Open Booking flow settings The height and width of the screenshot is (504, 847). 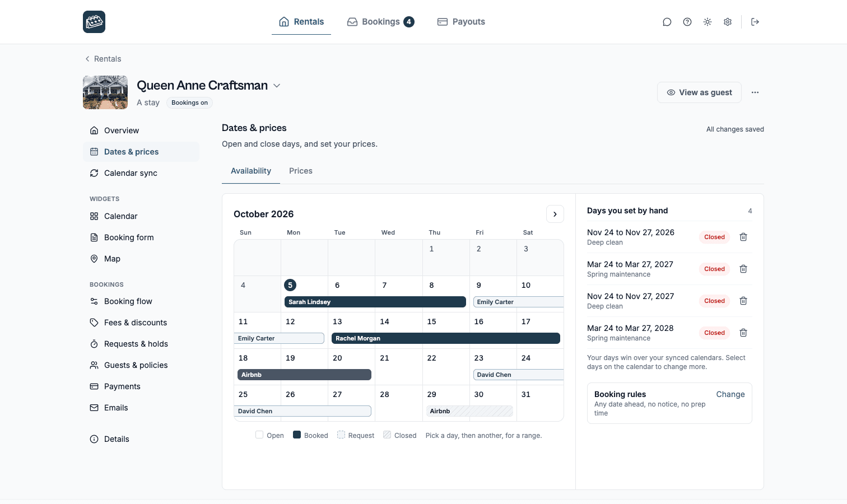[141, 301]
